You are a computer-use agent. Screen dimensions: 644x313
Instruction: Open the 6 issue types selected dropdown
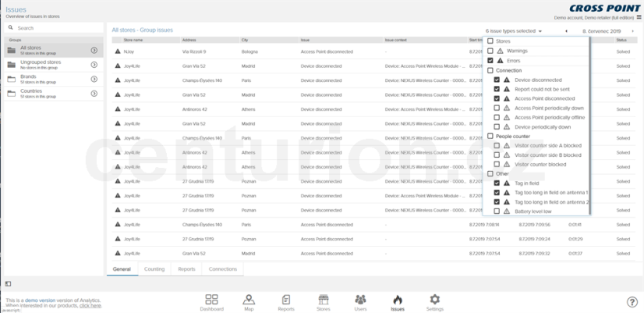(x=513, y=31)
